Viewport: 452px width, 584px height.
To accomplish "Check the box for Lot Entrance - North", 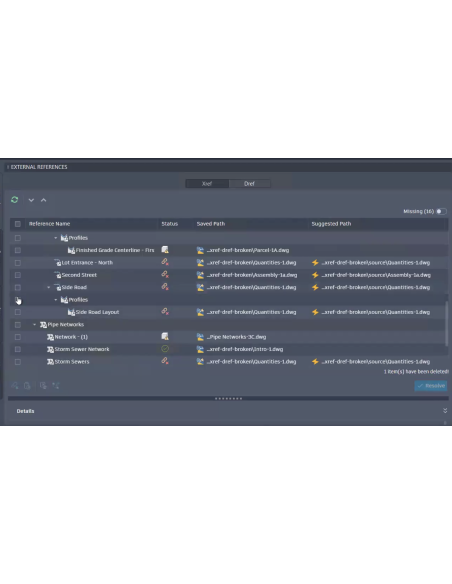I will (17, 263).
